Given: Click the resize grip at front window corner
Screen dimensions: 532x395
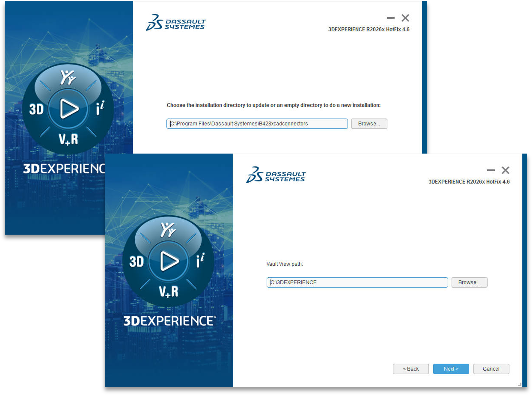Looking at the screenshot, I should coord(520,384).
